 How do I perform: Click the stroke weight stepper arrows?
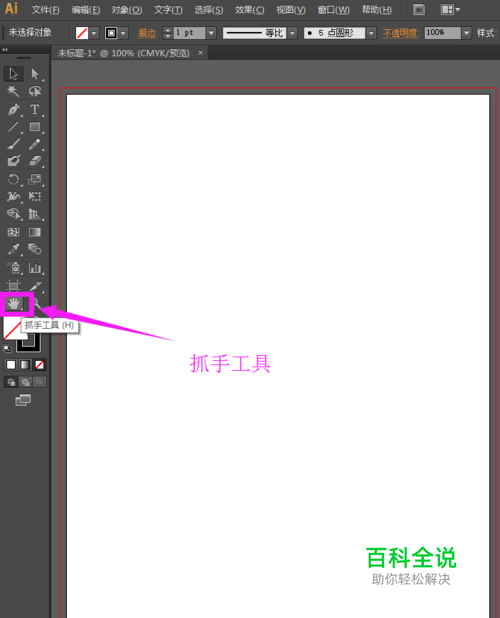click(167, 33)
